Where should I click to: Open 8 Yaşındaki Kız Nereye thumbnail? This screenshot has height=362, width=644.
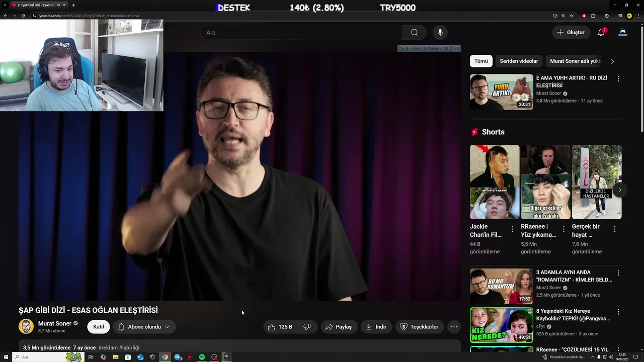(501, 325)
